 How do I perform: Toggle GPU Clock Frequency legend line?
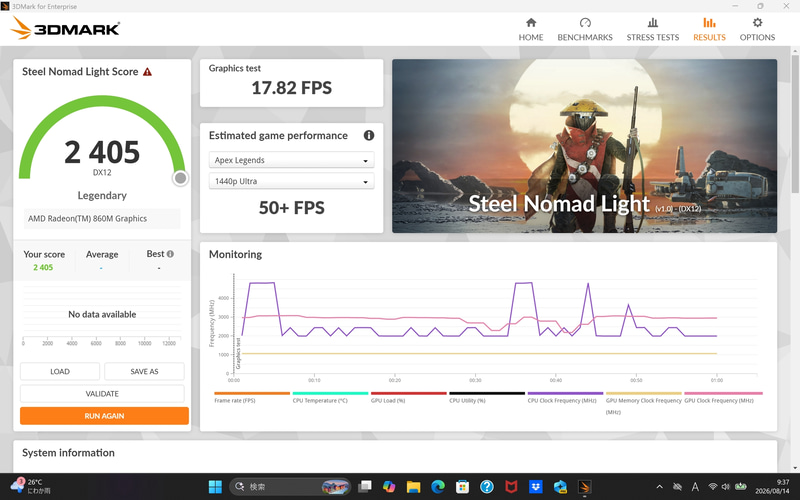(723, 397)
